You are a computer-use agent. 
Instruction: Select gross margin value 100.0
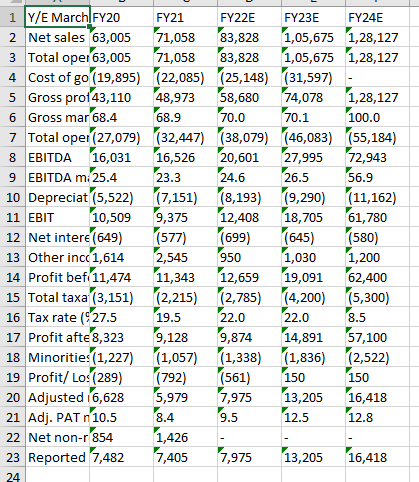pyautogui.click(x=377, y=117)
